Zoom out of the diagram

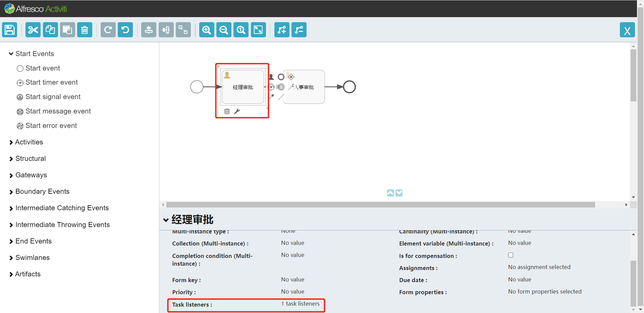pyautogui.click(x=224, y=30)
